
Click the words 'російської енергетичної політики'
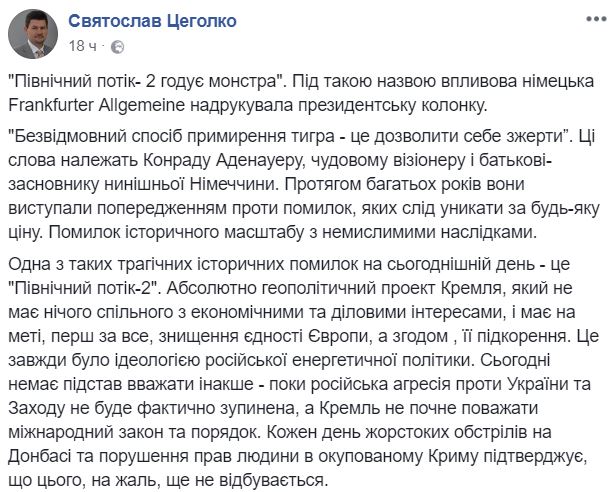[x=338, y=360]
